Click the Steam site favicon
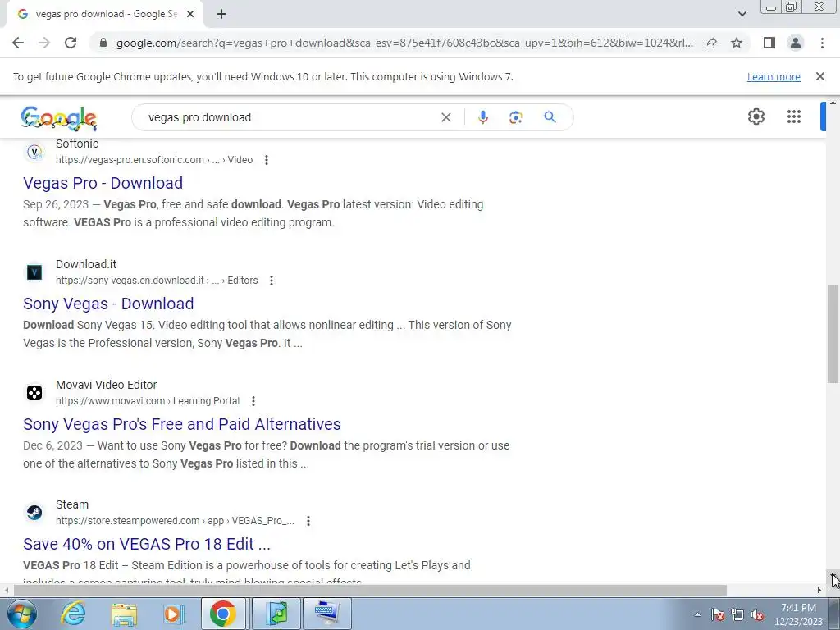 tap(34, 513)
